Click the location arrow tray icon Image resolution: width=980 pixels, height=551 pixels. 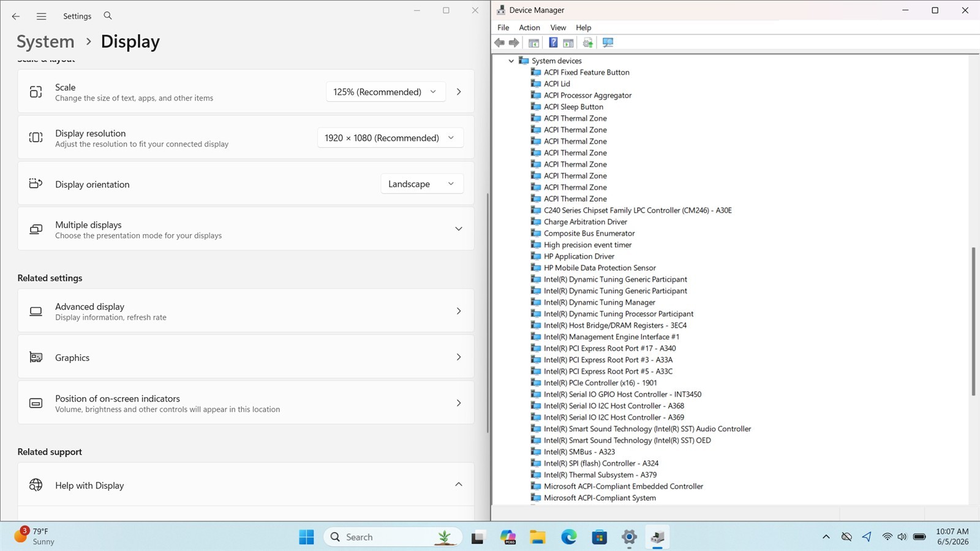867,537
